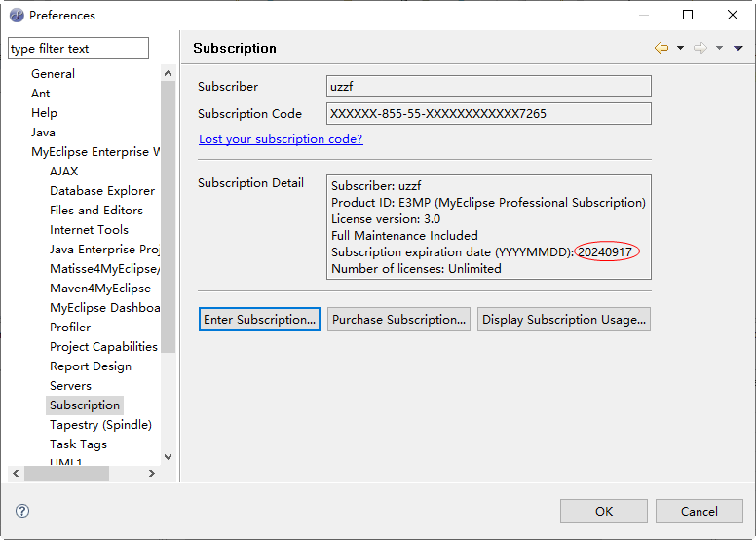Click the tree's vertical scrollbar down arrow
756x540 pixels.
point(168,456)
